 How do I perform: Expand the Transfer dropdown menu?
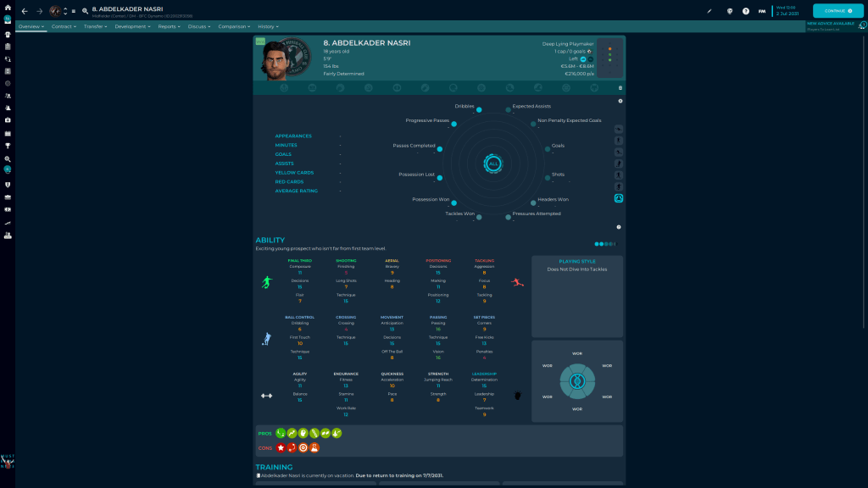click(x=96, y=26)
